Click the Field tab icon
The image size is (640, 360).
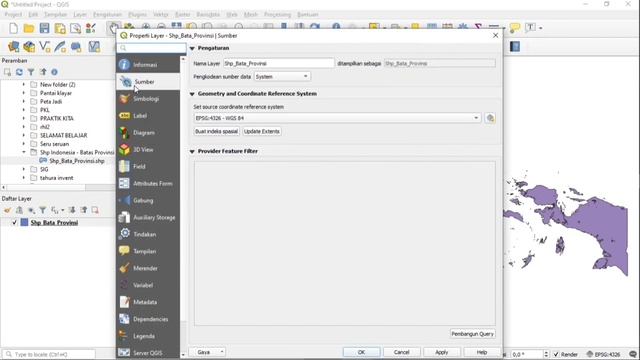tap(124, 167)
